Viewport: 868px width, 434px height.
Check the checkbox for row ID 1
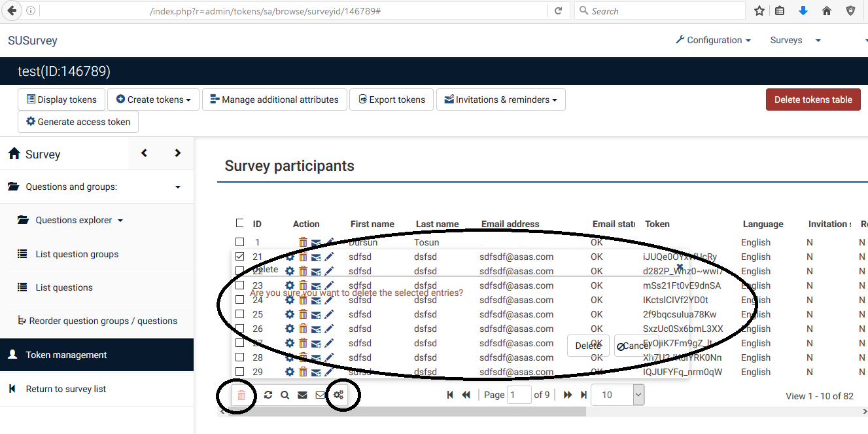point(239,242)
